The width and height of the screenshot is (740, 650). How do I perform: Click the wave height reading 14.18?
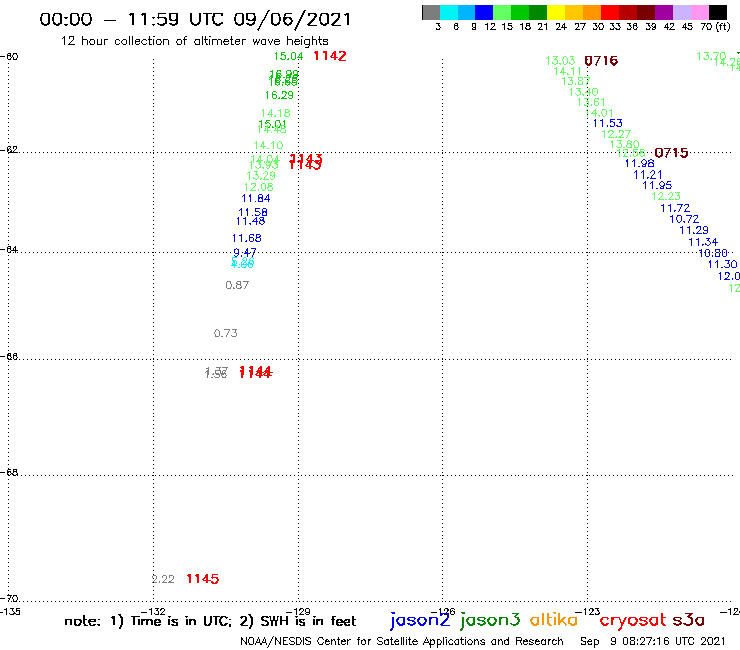[x=276, y=113]
